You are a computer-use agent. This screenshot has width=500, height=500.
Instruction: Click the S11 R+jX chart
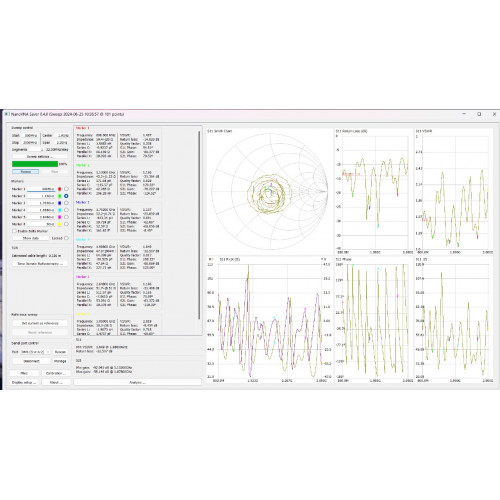pyautogui.click(x=269, y=320)
